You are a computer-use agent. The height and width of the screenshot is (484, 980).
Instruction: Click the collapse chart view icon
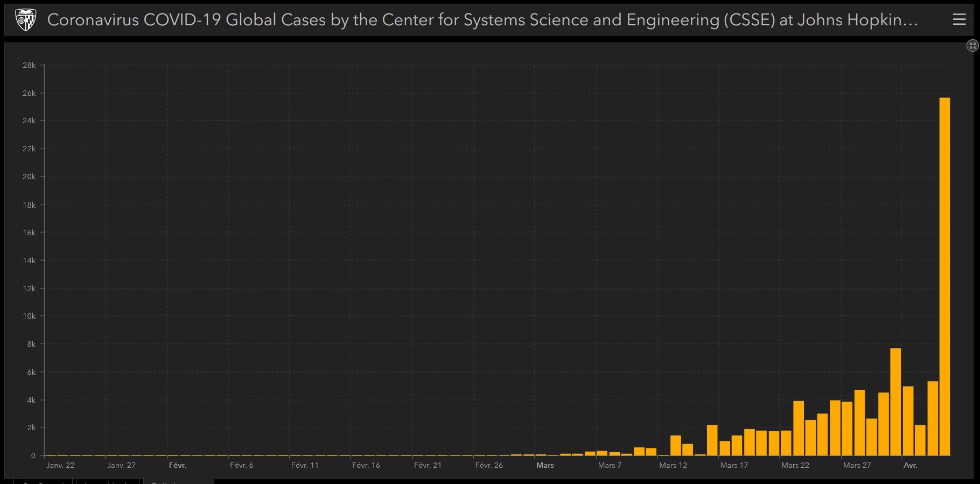click(972, 46)
